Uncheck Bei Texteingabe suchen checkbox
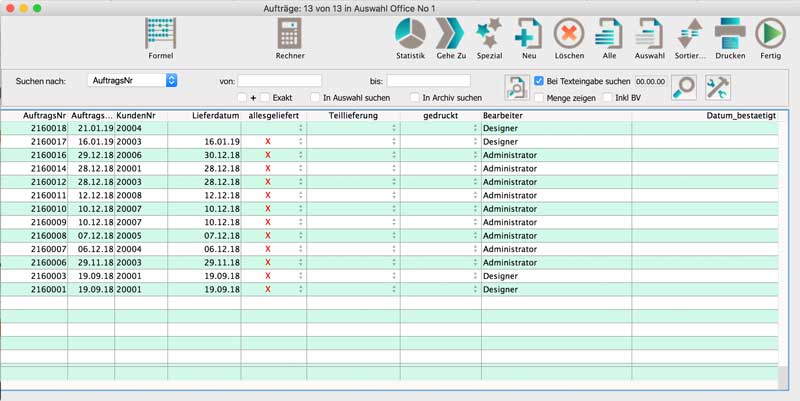Screen dimensions: 800x401 pos(539,80)
